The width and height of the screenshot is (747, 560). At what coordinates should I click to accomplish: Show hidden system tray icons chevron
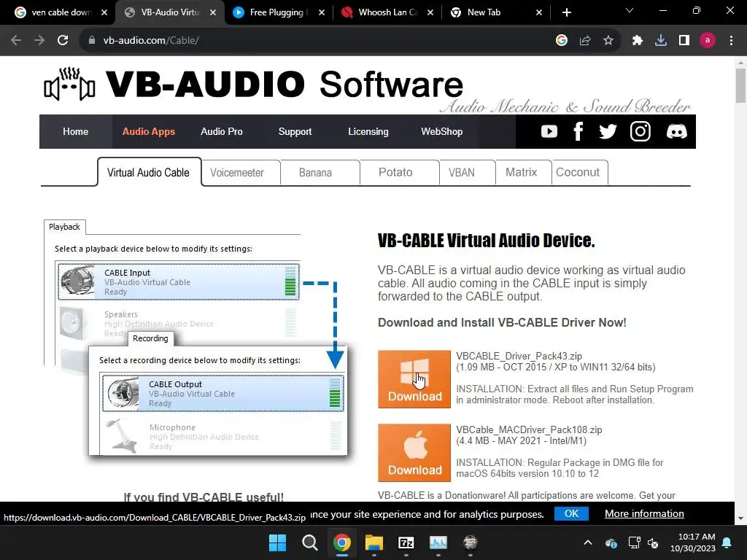tap(588, 542)
